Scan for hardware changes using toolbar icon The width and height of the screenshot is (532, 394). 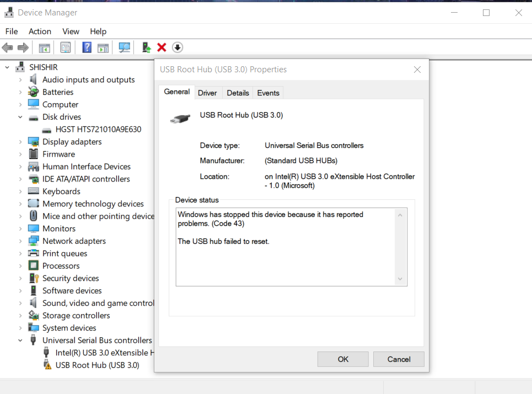pos(125,47)
